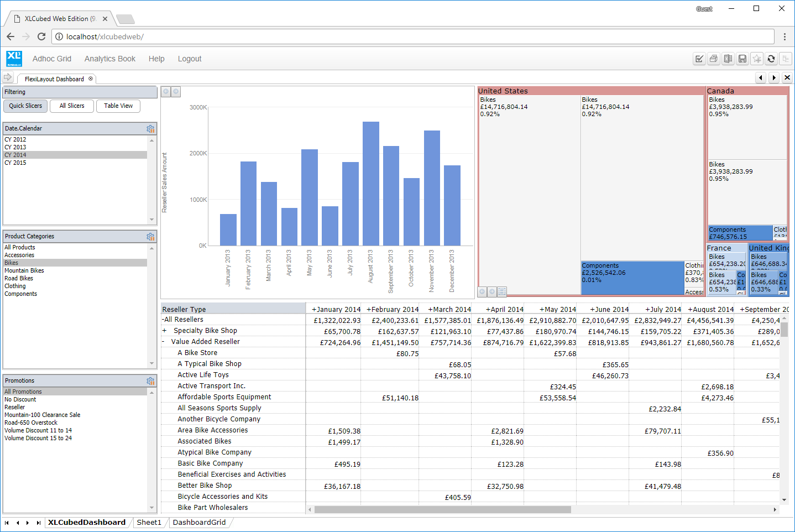Click the Print toolbar icon

[714, 59]
